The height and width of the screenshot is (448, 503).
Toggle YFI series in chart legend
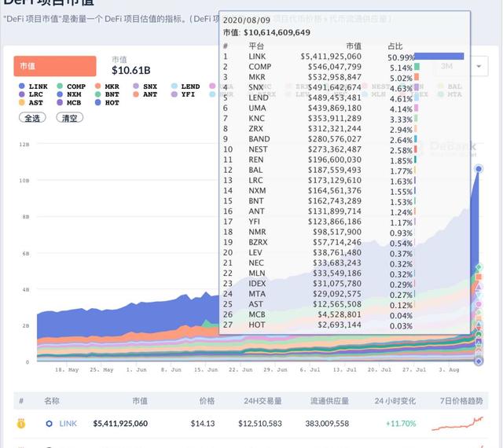click(x=183, y=94)
